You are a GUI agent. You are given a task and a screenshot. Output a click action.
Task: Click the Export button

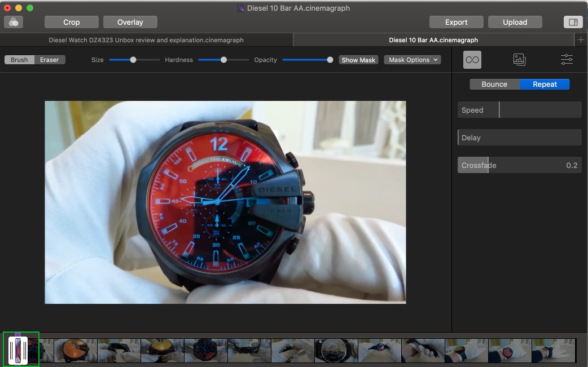tap(457, 22)
